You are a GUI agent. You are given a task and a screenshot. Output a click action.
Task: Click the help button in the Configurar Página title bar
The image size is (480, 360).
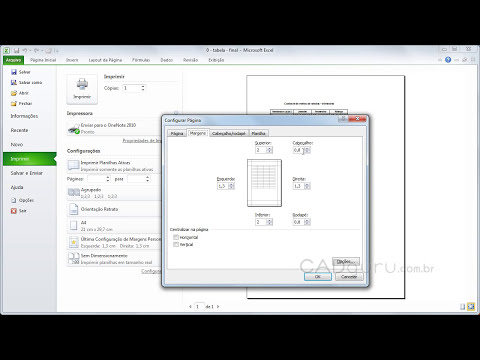(x=343, y=119)
